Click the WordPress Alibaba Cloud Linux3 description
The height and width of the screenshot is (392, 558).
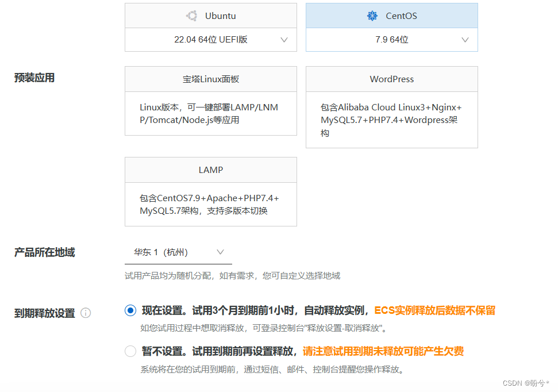point(391,120)
